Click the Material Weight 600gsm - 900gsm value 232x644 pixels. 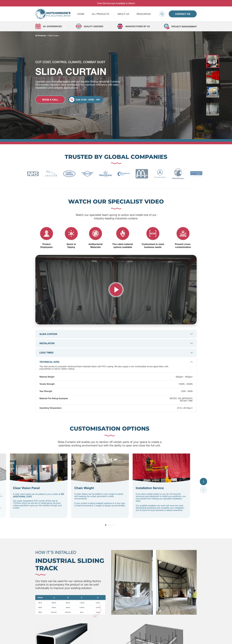click(x=184, y=377)
